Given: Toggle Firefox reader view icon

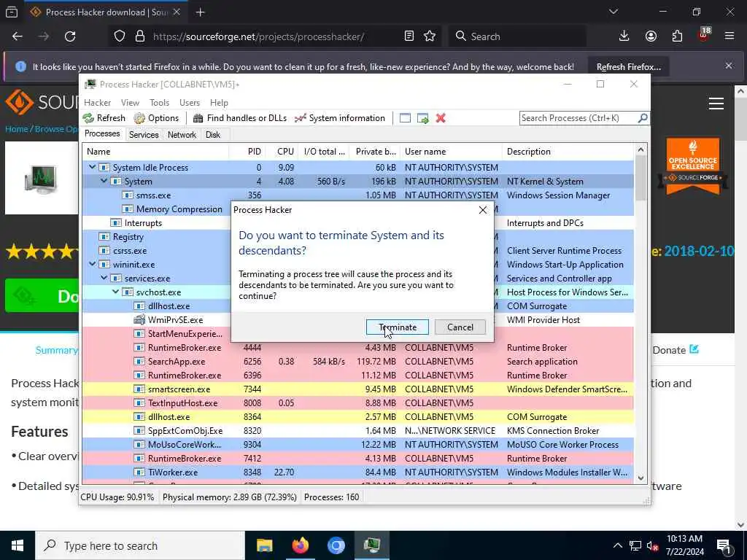Looking at the screenshot, I should [x=409, y=36].
